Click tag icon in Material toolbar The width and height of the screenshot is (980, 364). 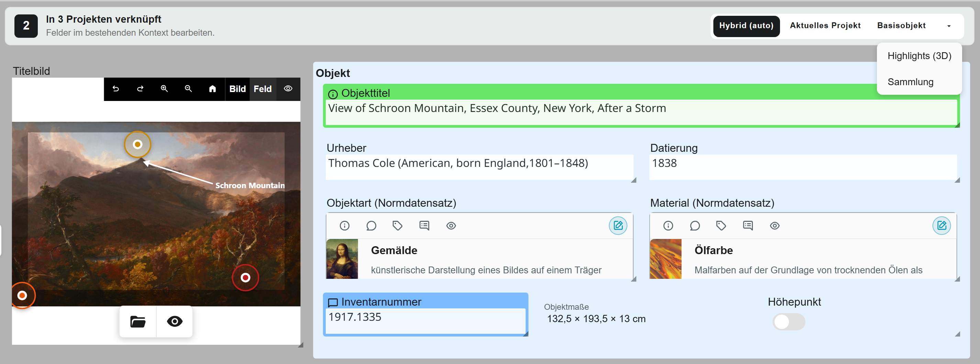tap(721, 226)
